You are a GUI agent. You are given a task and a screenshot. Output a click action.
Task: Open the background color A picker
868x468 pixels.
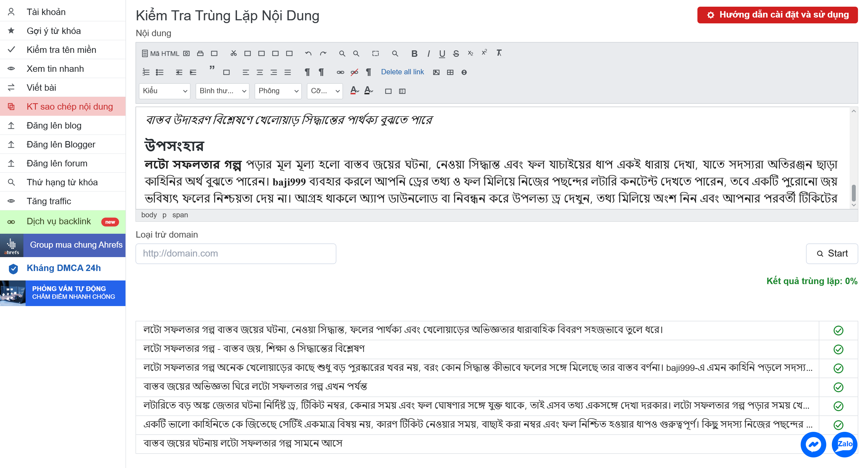[369, 91]
